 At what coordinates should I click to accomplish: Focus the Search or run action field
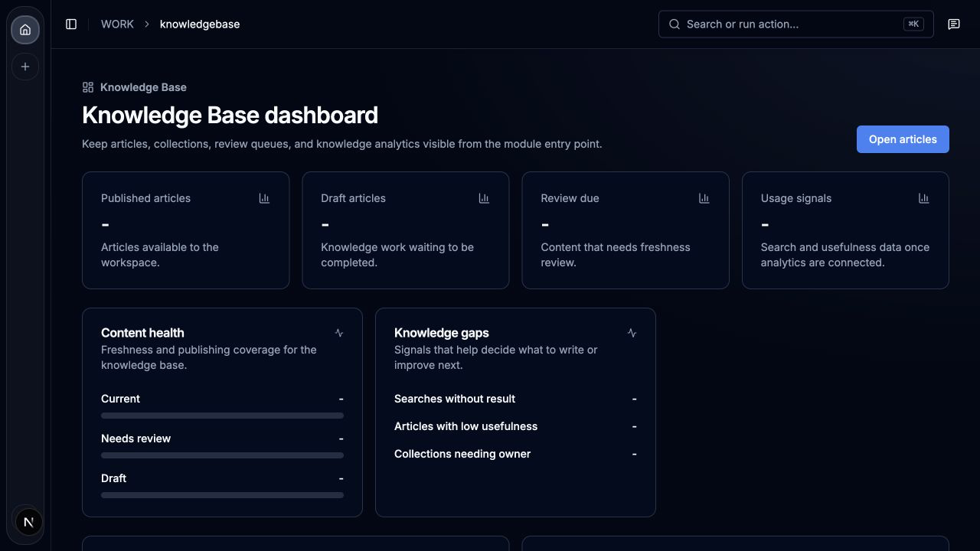[796, 24]
